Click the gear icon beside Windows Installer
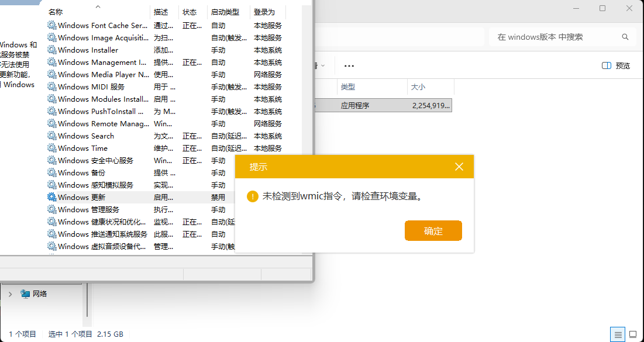The image size is (644, 342). 51,50
